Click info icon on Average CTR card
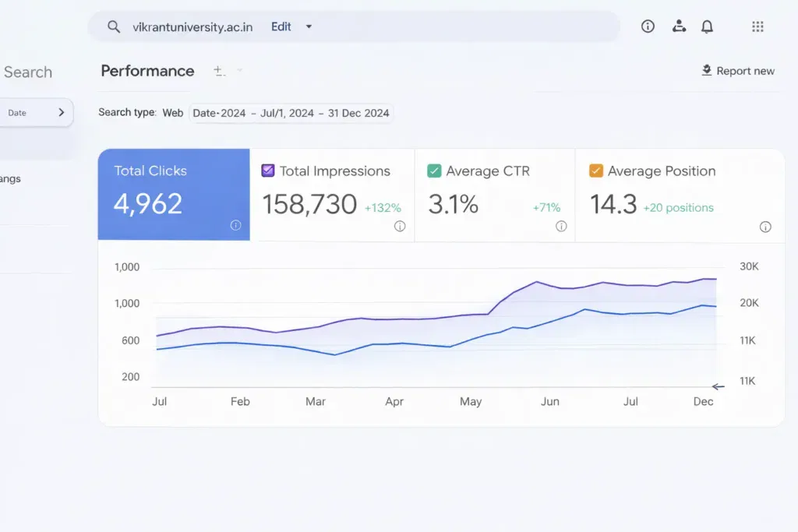This screenshot has width=798, height=532. pos(561,226)
